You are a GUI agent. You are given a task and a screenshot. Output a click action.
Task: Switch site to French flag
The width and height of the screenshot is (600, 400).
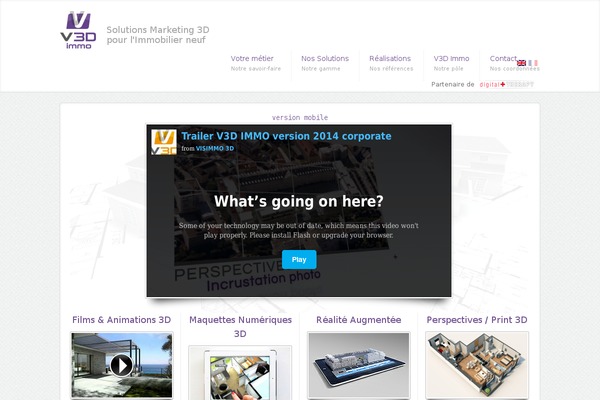pyautogui.click(x=533, y=63)
